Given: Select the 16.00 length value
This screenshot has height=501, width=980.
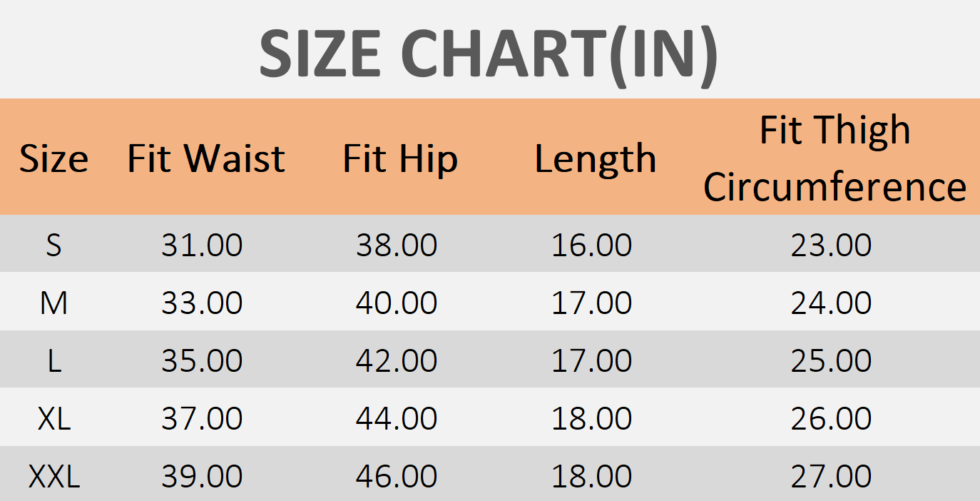Looking at the screenshot, I should click(592, 246).
